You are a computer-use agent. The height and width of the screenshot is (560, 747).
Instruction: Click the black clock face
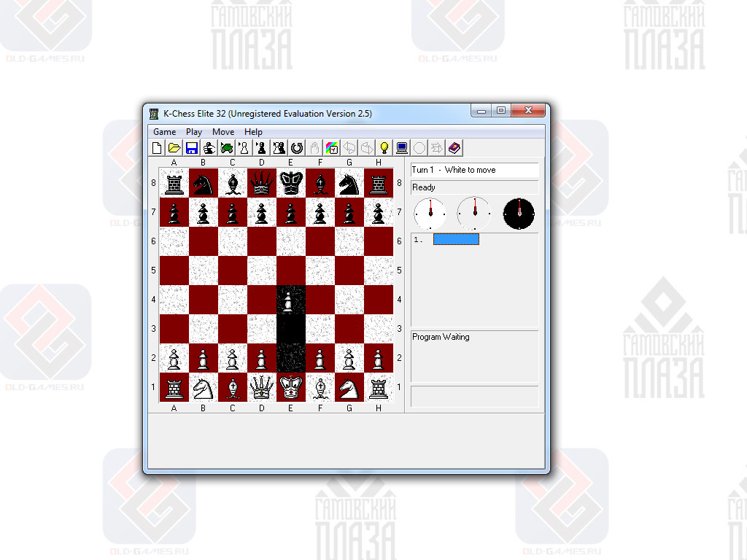point(519,214)
